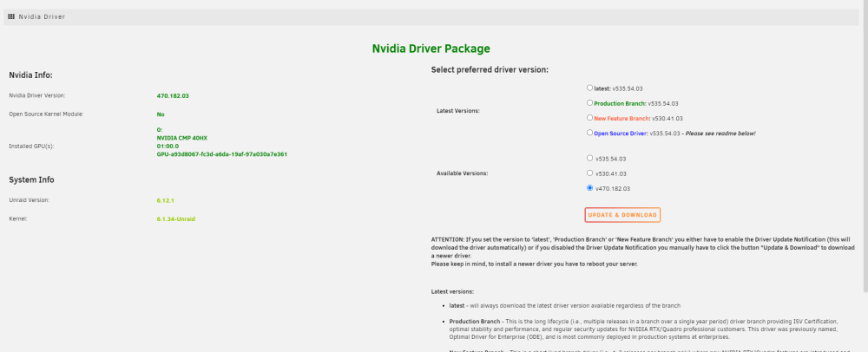Click the Nvidia Driver Version label
This screenshot has height=352, width=868.
[x=37, y=95]
